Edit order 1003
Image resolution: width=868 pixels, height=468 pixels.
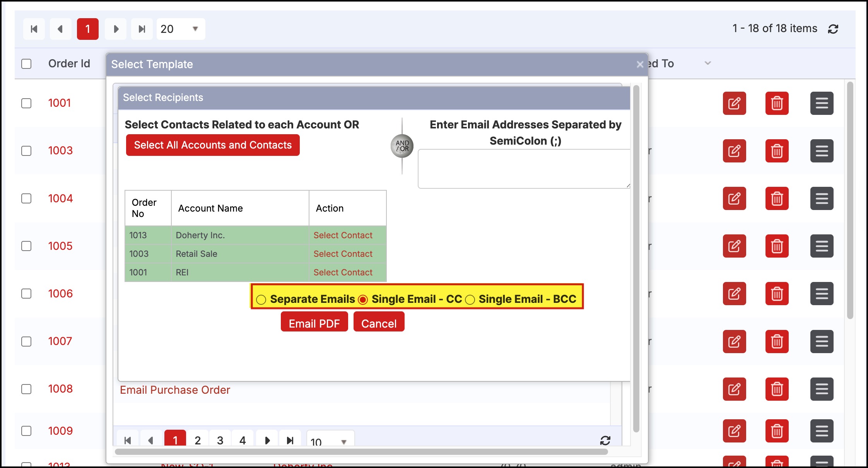pos(734,151)
